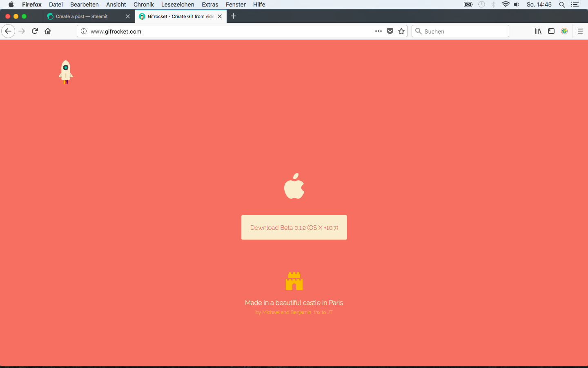This screenshot has height=368, width=588.
Task: Open Firefox library icon
Action: (538, 31)
